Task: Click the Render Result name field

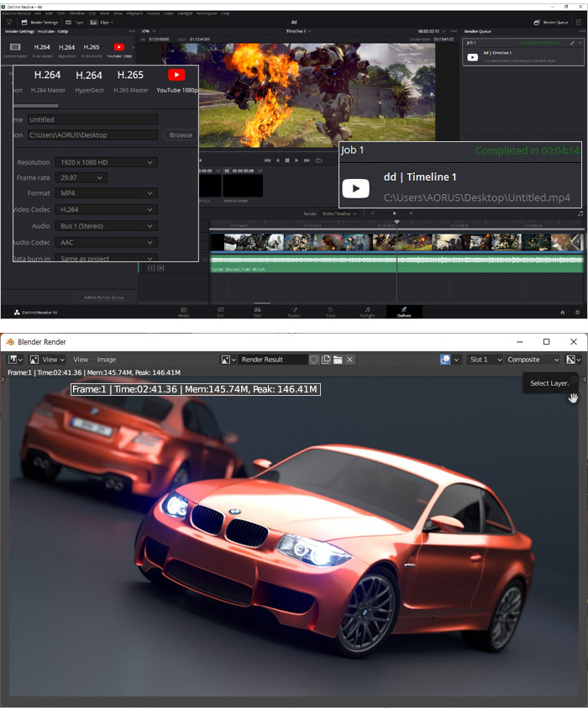Action: (x=272, y=360)
